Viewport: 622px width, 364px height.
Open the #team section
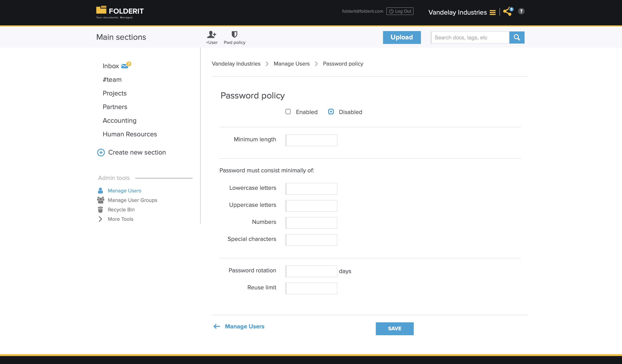point(112,80)
